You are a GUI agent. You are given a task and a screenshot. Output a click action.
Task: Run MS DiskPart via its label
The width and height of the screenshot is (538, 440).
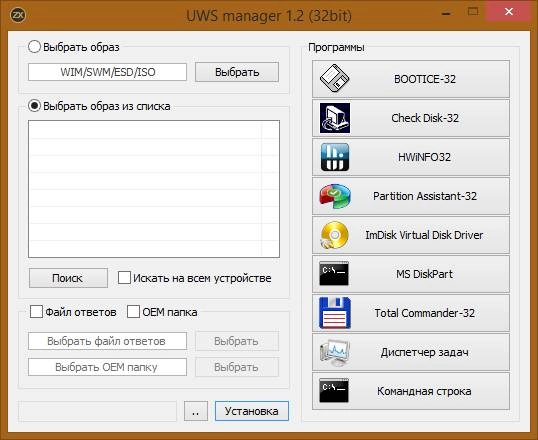coord(424,274)
